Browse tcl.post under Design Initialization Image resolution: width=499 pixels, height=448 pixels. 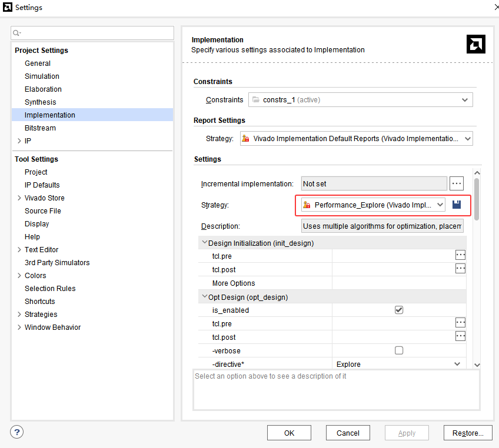click(460, 269)
